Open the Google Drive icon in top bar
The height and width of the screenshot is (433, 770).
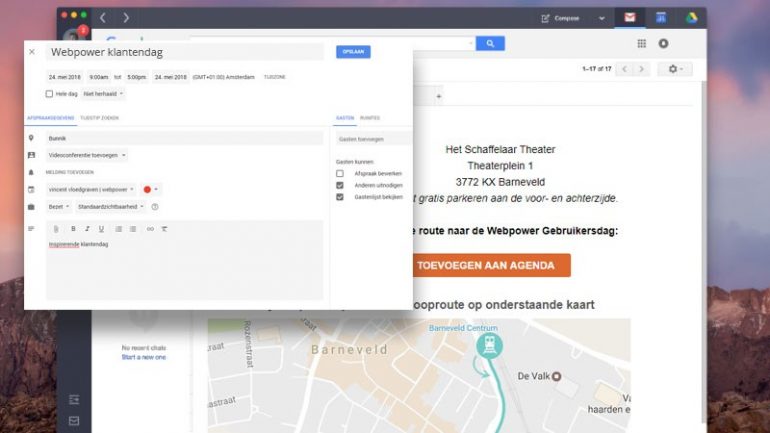(x=691, y=18)
